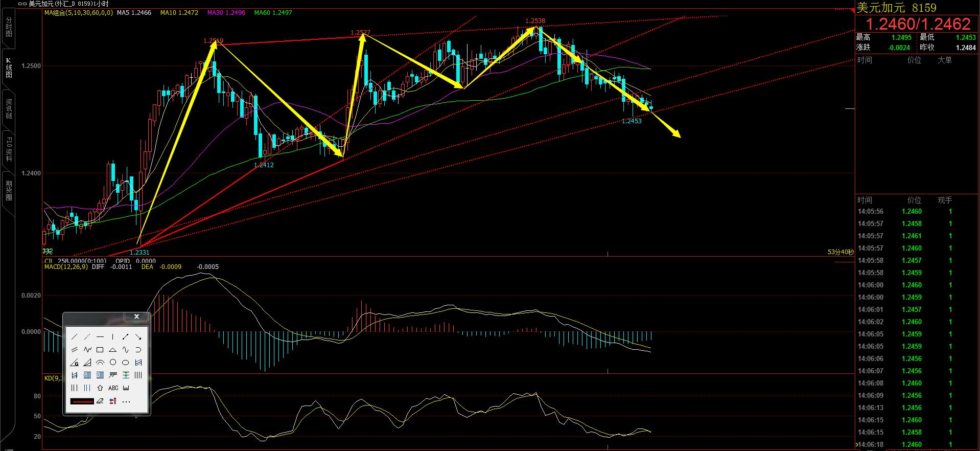Click the 昨收 1.2484 value

966,48
